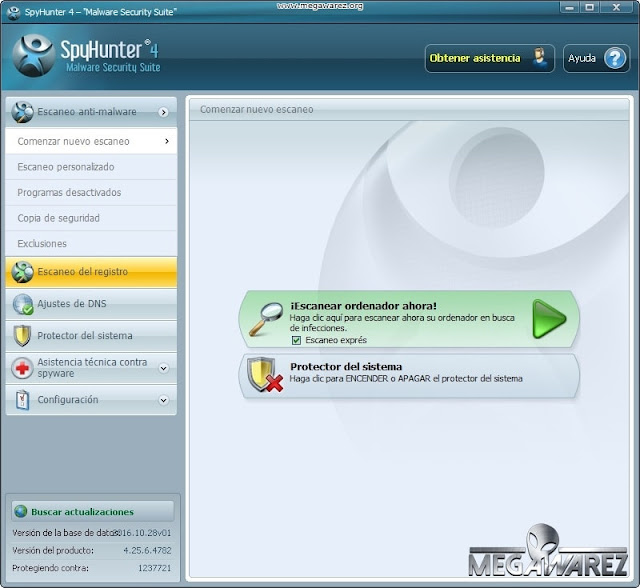Click the Escaneo del registro icon
The width and height of the screenshot is (640, 588).
tap(22, 272)
